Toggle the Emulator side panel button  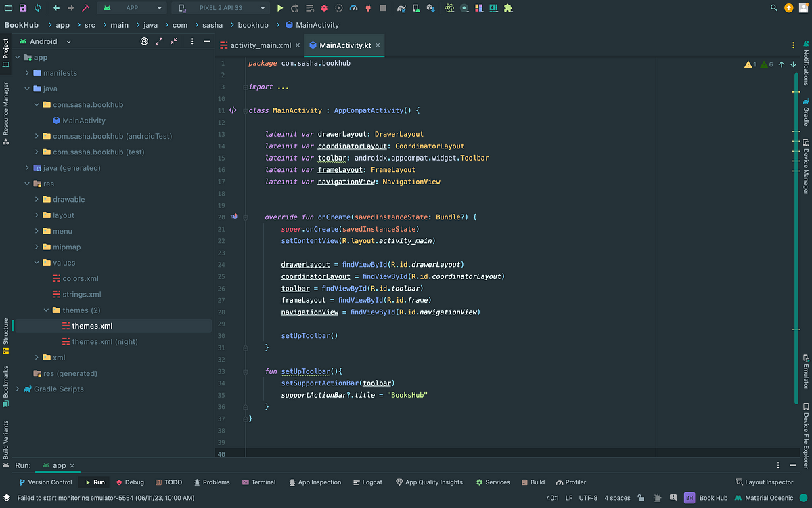[x=806, y=371]
